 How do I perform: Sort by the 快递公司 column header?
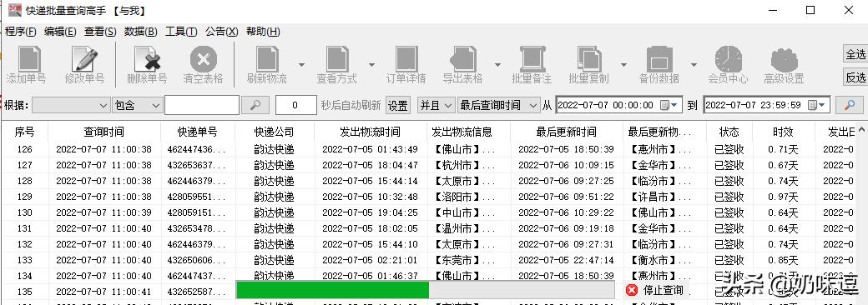point(274,132)
